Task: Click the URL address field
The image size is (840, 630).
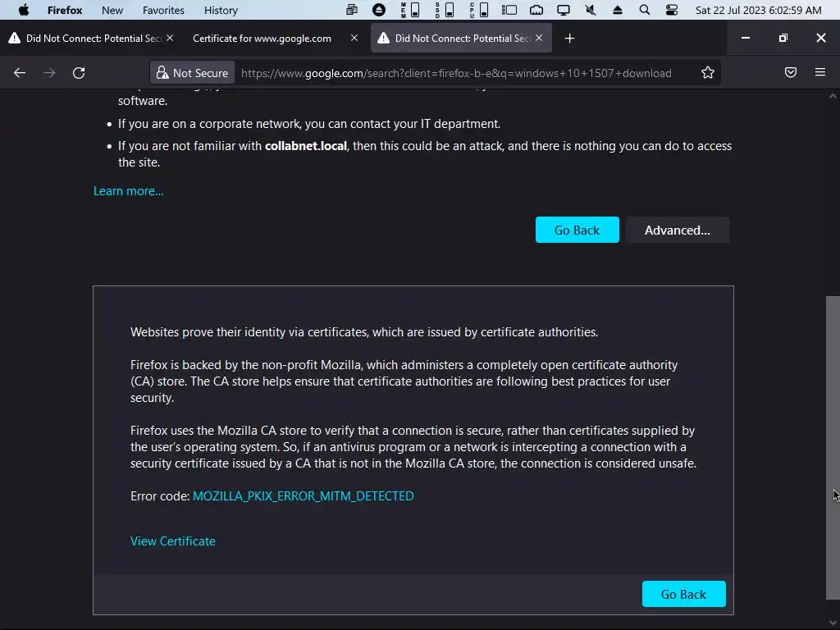Action: (x=455, y=73)
